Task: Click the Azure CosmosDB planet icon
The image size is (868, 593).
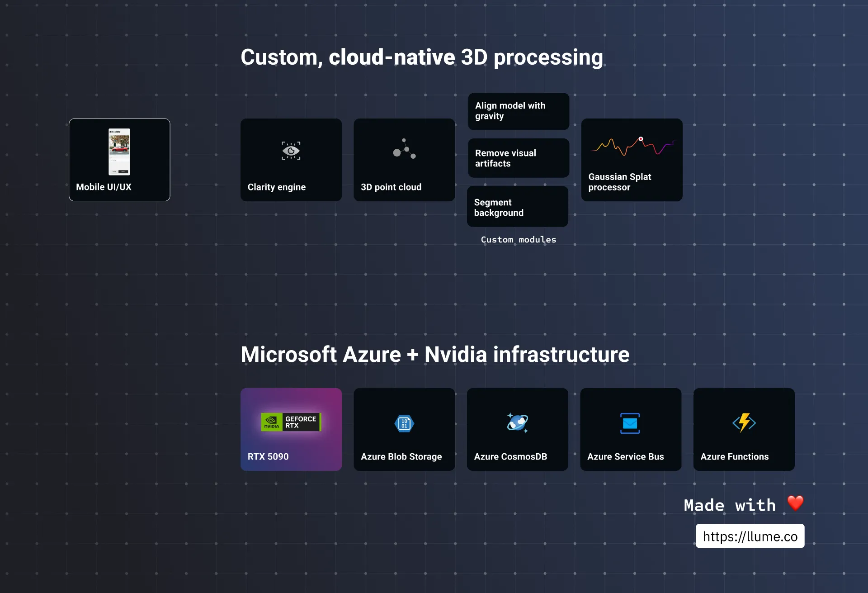Action: 517,423
